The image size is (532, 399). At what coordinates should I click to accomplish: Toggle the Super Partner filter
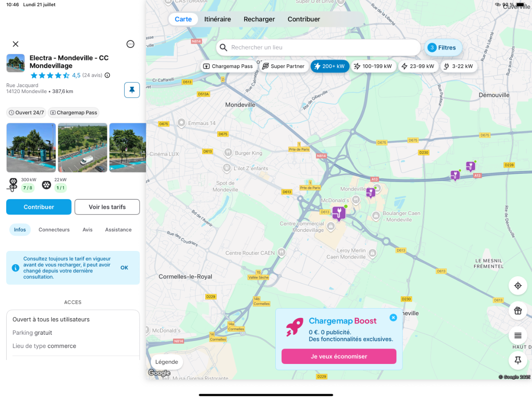click(x=284, y=66)
